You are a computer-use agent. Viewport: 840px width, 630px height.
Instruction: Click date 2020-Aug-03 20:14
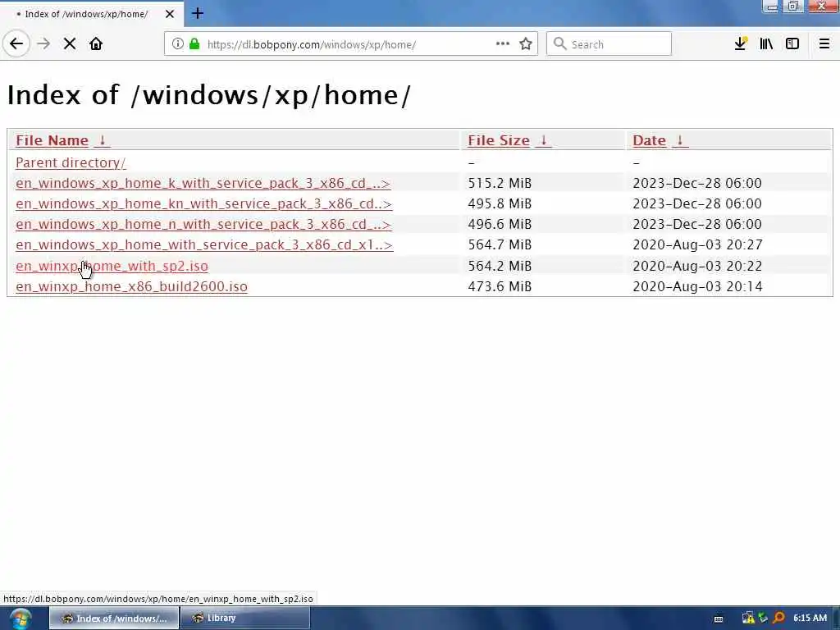697,286
